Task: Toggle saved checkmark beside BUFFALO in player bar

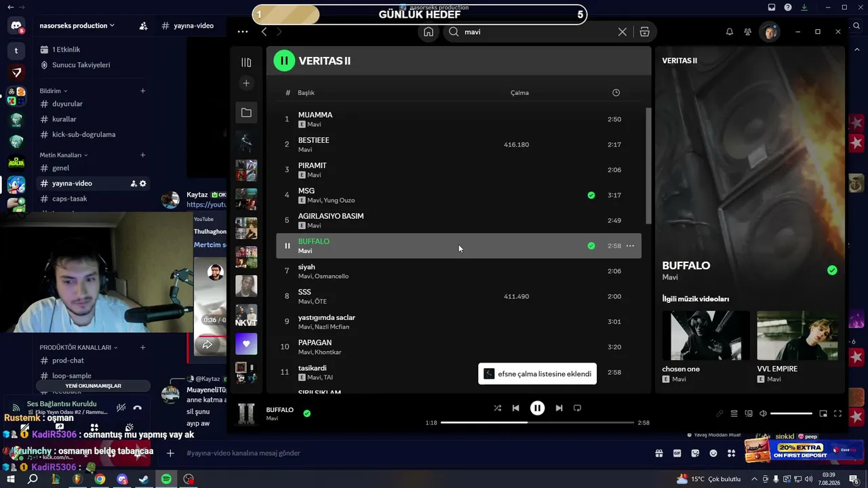Action: [x=307, y=413]
